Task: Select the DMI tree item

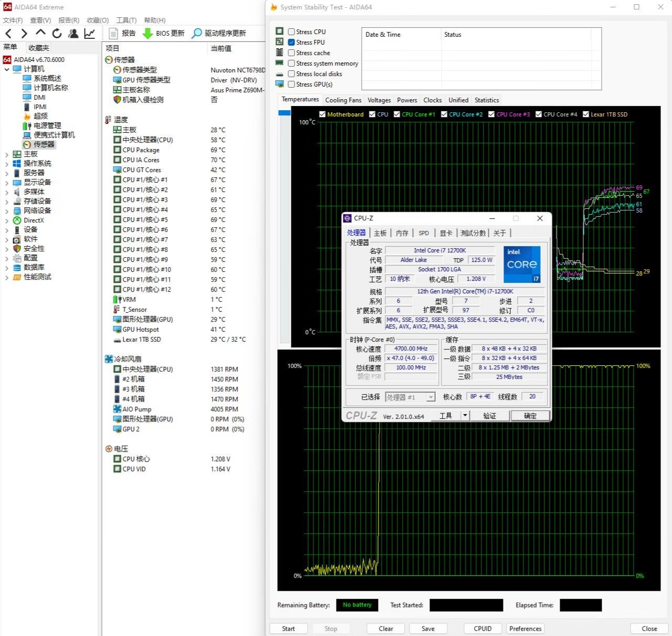Action: click(39, 97)
